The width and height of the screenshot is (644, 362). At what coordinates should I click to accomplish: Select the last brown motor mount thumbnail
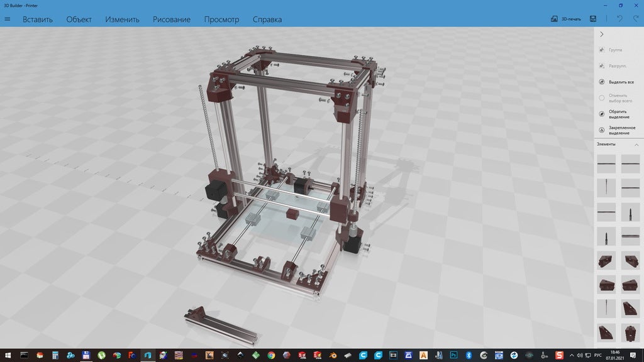tap(630, 333)
